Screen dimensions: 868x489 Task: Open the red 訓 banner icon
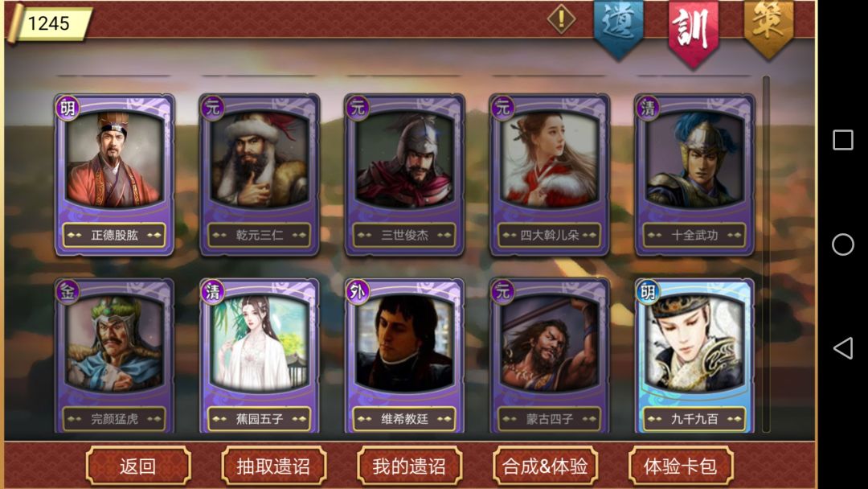693,31
